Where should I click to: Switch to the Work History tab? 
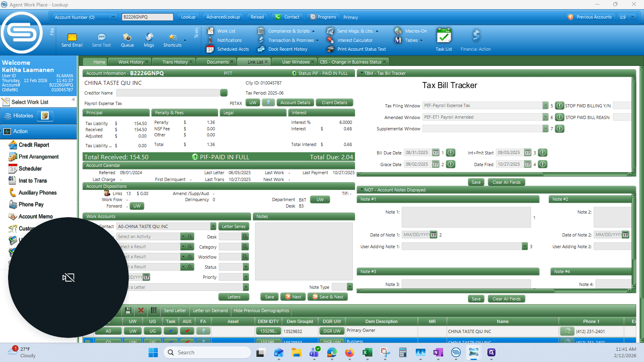click(x=131, y=62)
